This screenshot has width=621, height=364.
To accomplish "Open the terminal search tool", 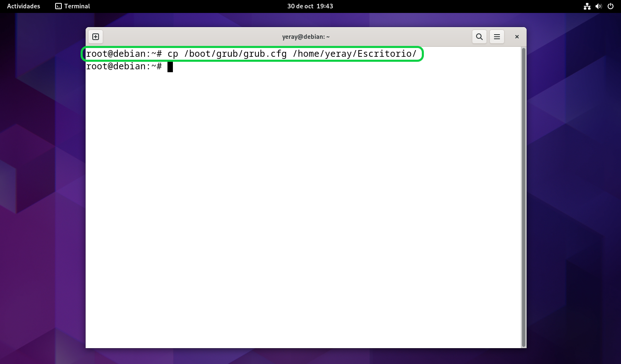I will click(479, 37).
